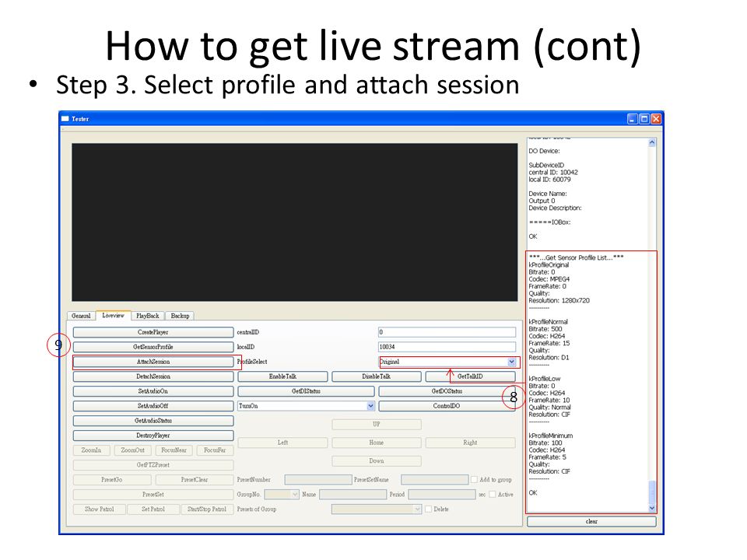The height and width of the screenshot is (560, 747).
Task: Click the PresetGo button
Action: 112,480
